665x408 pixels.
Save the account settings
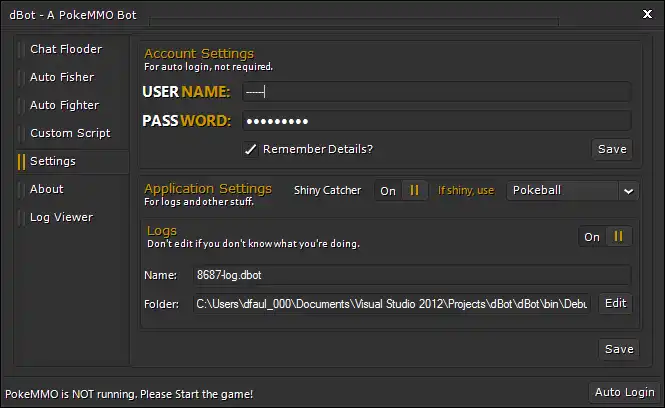[x=612, y=149]
